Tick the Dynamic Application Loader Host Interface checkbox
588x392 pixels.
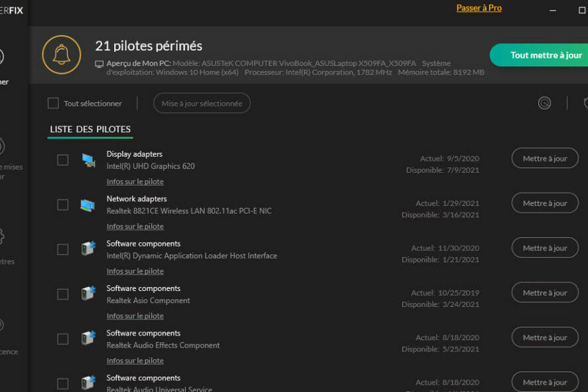(62, 249)
